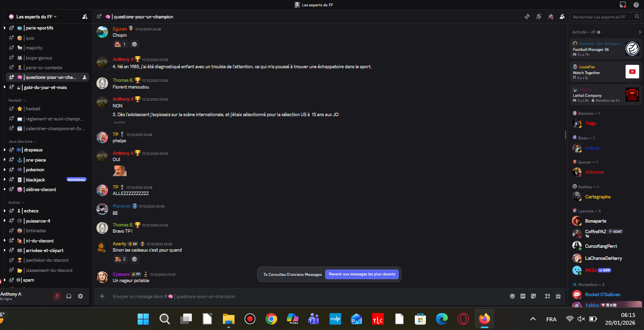Screen dimensions: 644x330
Task: Click the activity settings gear icon
Action: 599,32
